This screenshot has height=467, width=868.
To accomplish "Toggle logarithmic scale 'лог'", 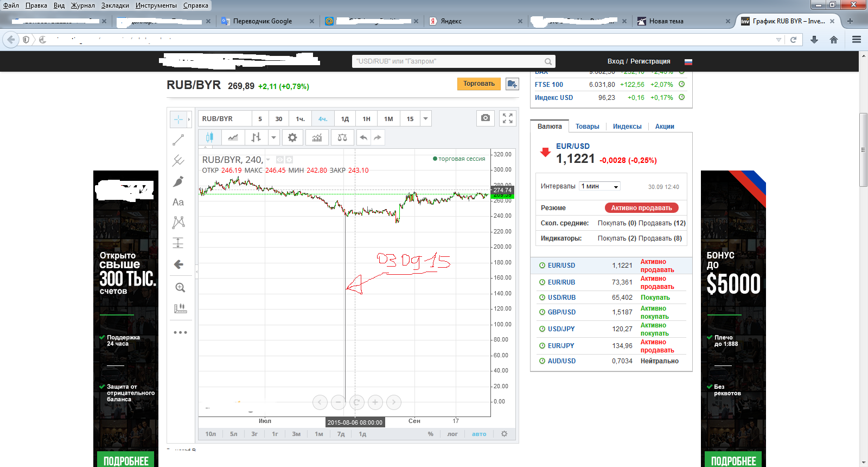I will pos(452,434).
